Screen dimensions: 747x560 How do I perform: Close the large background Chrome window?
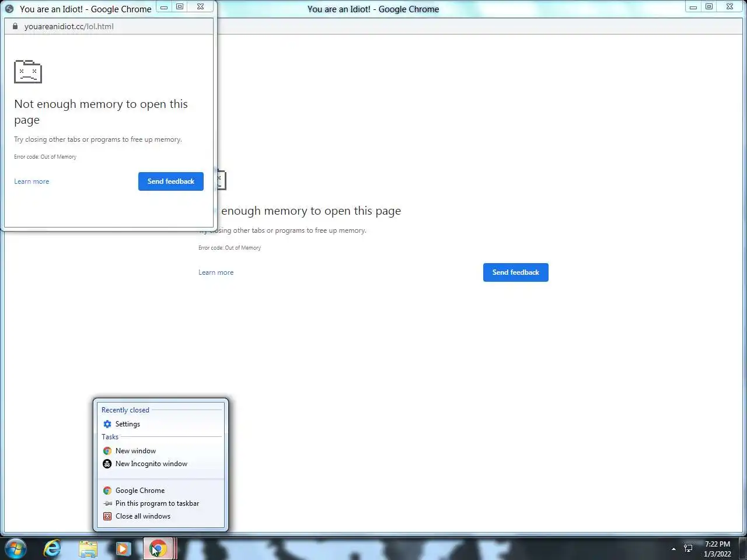pyautogui.click(x=729, y=7)
